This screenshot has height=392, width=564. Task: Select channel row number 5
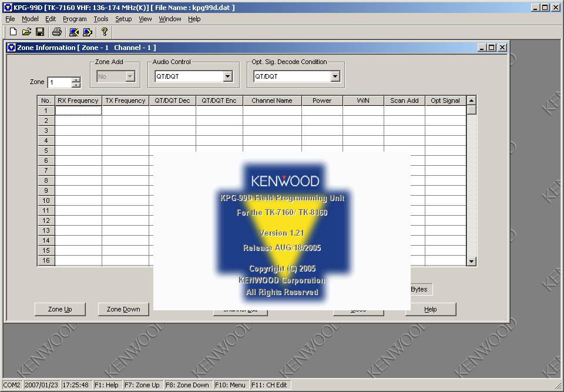coord(46,150)
